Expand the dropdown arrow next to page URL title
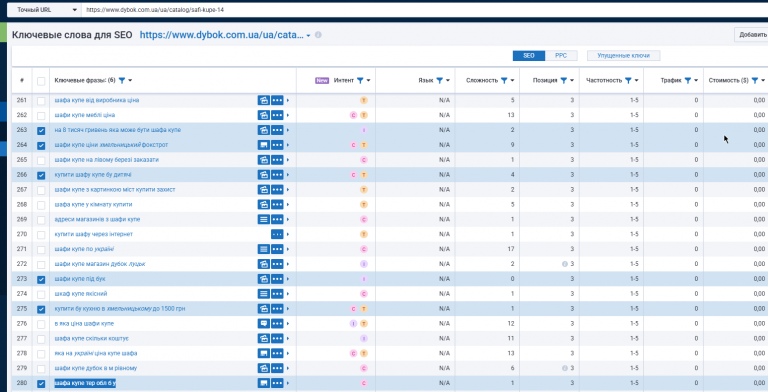 (x=308, y=36)
